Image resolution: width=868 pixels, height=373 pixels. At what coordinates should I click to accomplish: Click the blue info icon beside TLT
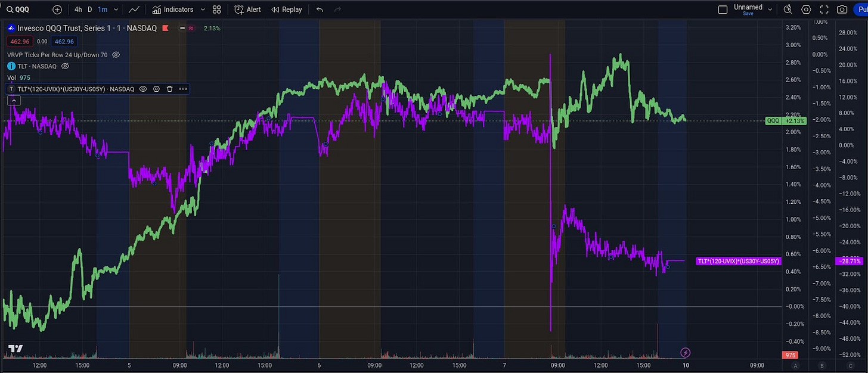click(11, 66)
